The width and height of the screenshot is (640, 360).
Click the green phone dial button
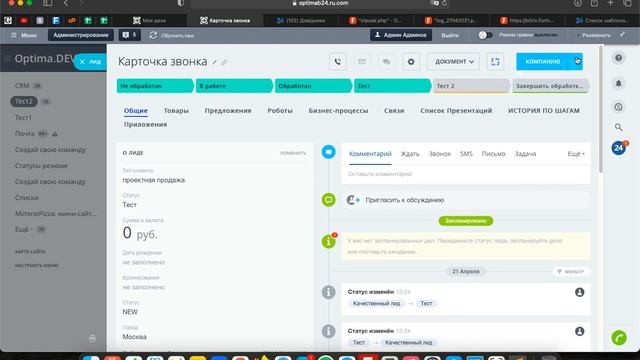[619, 338]
